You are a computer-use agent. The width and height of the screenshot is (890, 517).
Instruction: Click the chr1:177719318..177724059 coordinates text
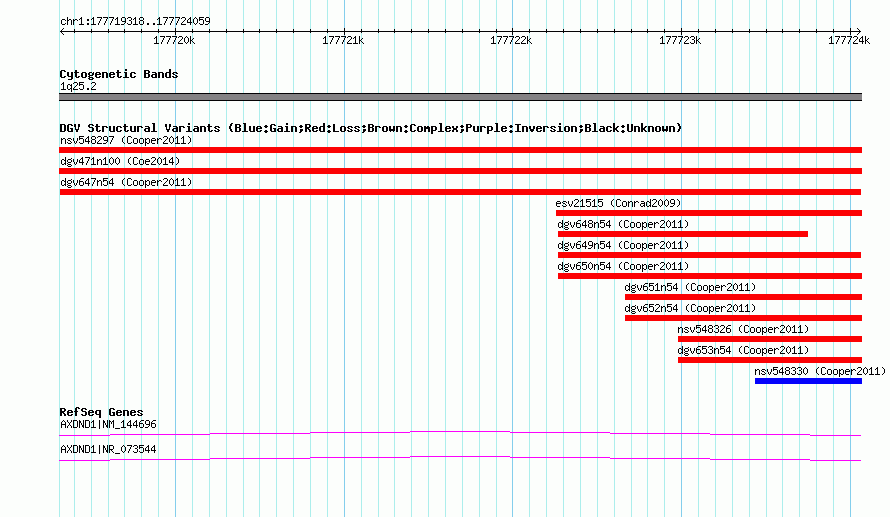(135, 21)
